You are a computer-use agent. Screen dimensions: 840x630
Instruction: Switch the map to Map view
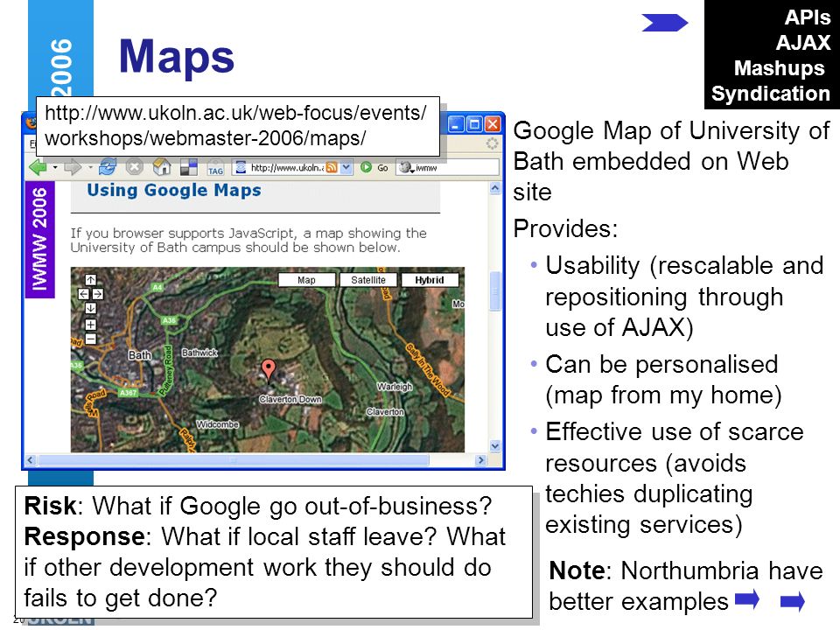306,280
